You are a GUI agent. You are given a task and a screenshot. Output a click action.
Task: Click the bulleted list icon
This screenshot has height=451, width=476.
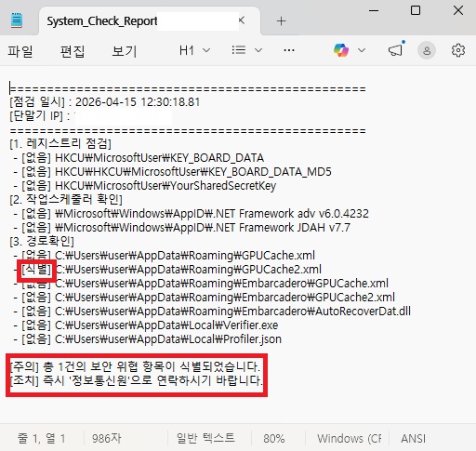[x=239, y=50]
